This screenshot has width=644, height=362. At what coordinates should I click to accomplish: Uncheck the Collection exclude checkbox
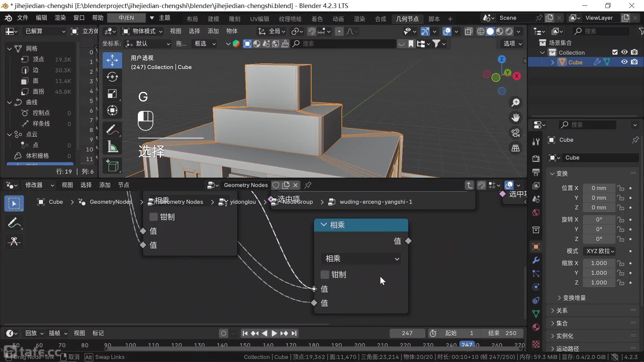tap(615, 52)
